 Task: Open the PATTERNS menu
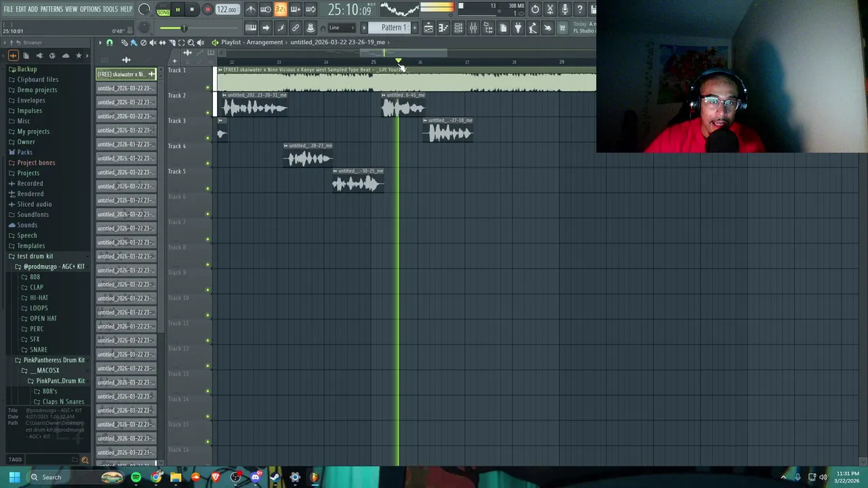coord(52,9)
